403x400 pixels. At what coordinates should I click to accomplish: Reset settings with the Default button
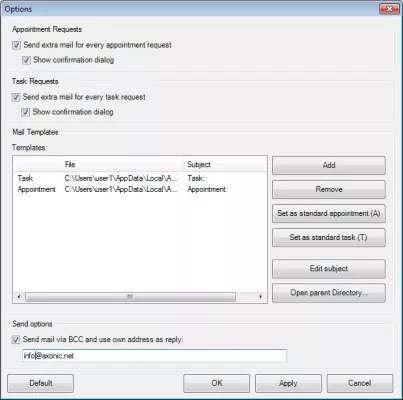coord(41,383)
